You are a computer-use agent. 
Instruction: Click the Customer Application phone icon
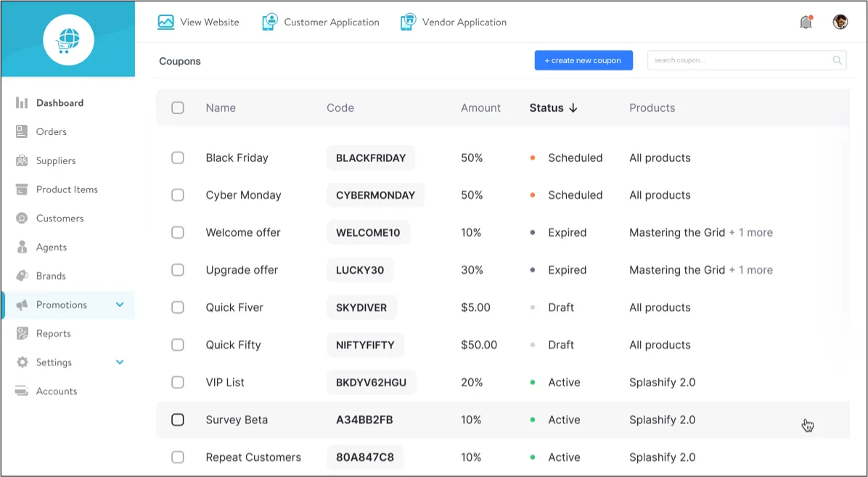(270, 22)
